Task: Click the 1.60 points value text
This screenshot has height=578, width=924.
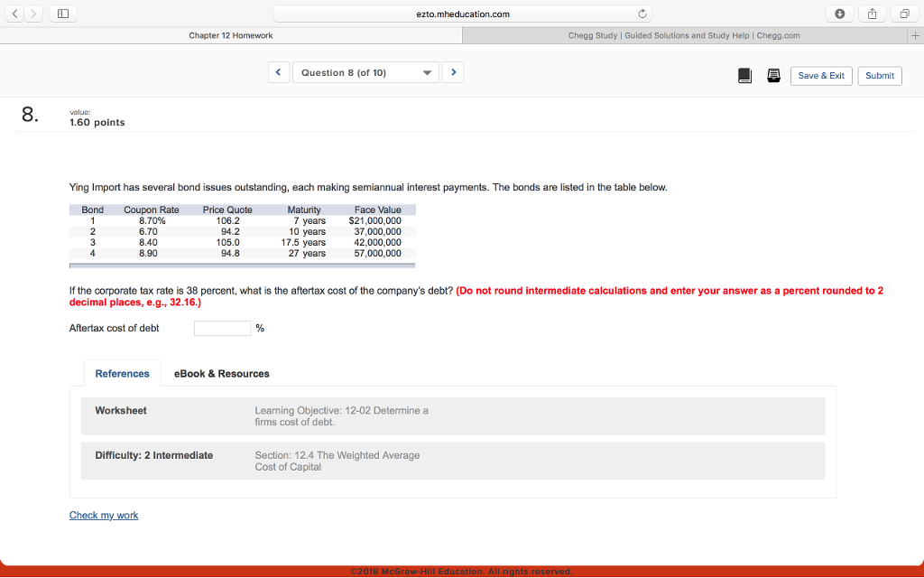Action: coord(97,123)
